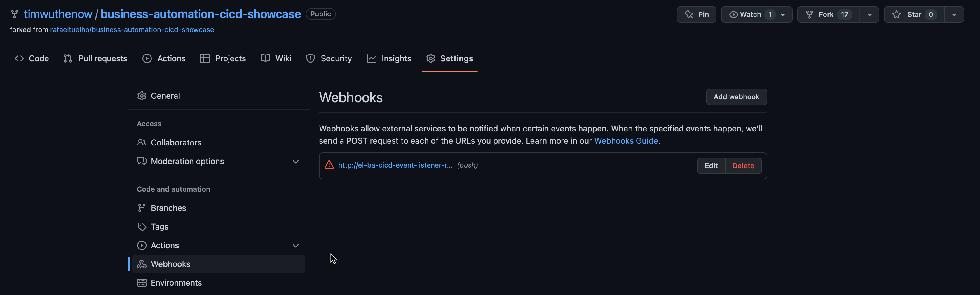Star the repository with the Star button
The height and width of the screenshot is (295, 980).
pos(914,15)
